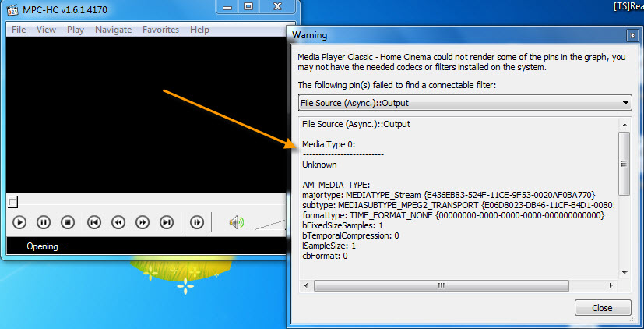Click the Play button in MPC-HC
Image resolution: width=644 pixels, height=329 pixels.
[x=19, y=222]
